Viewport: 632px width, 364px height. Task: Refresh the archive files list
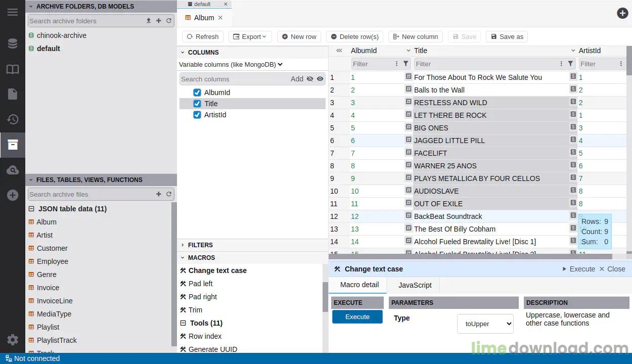(x=169, y=194)
